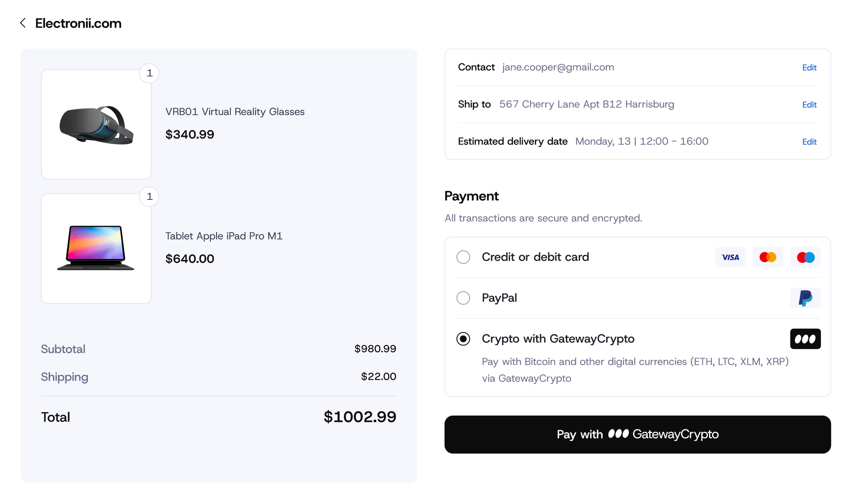Screen dimensions: 858x504
Task: Edit the contact email address
Action: [809, 68]
